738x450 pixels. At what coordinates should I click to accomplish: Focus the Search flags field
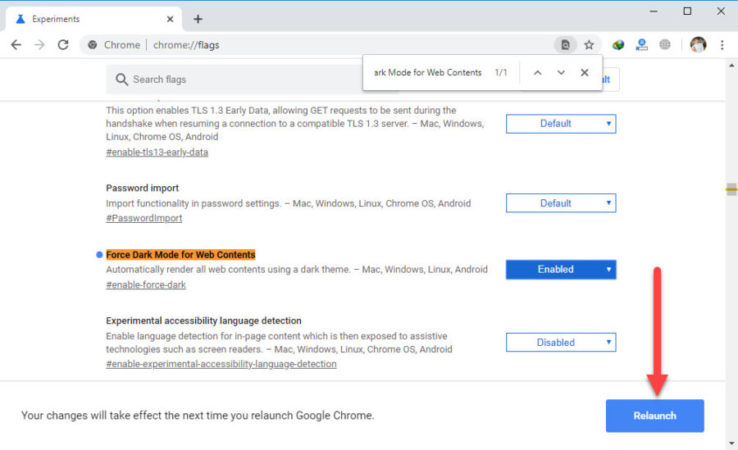[x=235, y=79]
